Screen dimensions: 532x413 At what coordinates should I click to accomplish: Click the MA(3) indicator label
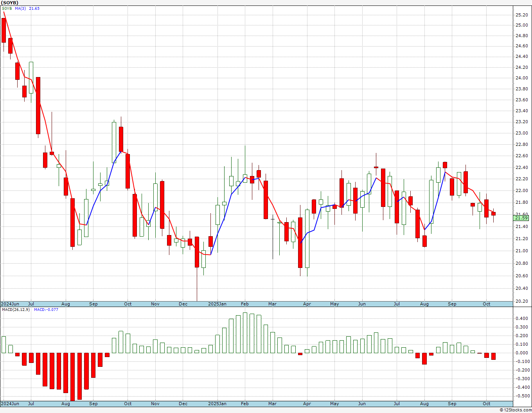20,9
